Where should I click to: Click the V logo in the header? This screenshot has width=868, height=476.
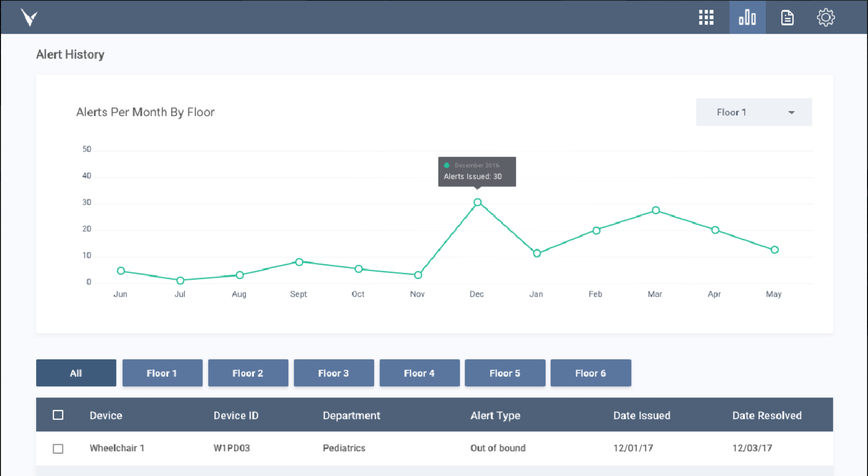pyautogui.click(x=29, y=18)
